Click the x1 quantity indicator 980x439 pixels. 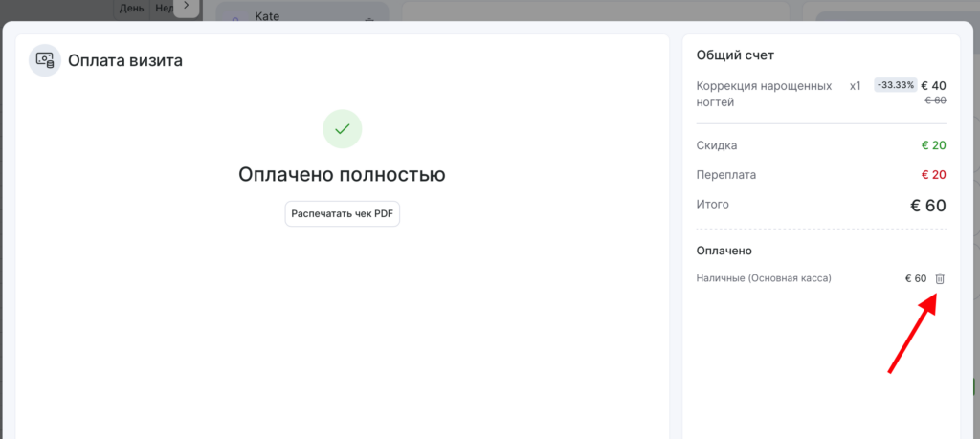(x=855, y=85)
